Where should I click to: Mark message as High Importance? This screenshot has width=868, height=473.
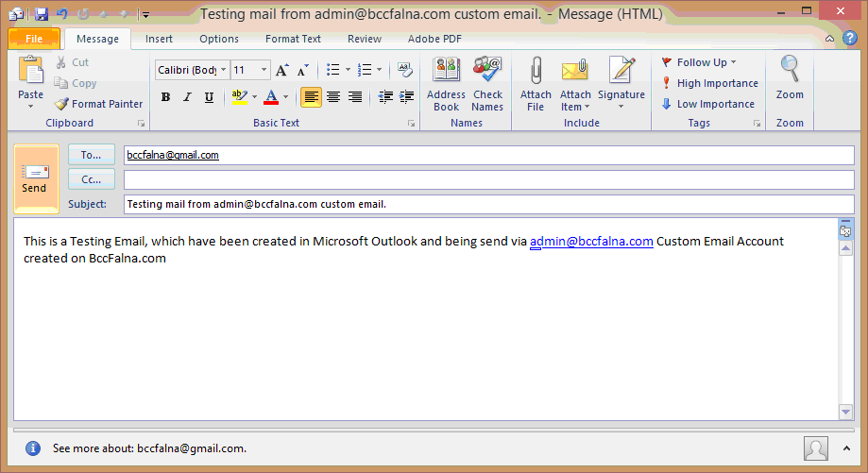[x=709, y=83]
